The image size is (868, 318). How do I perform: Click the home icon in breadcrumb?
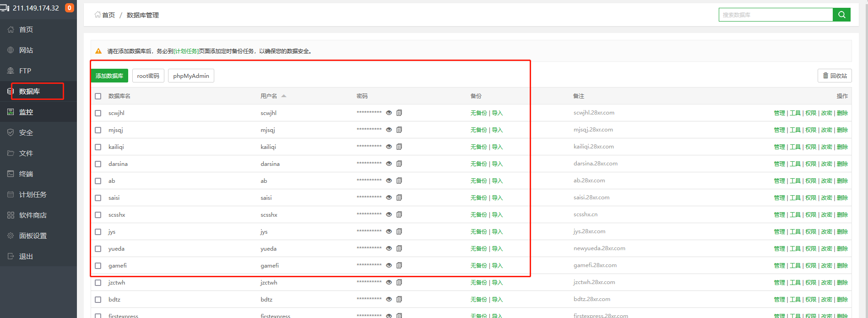pyautogui.click(x=98, y=15)
